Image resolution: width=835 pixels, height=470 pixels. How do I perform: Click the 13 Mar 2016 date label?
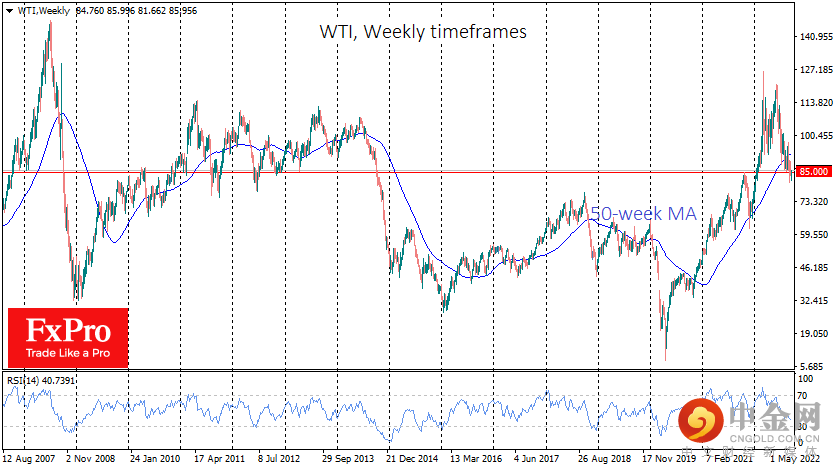pos(476,458)
